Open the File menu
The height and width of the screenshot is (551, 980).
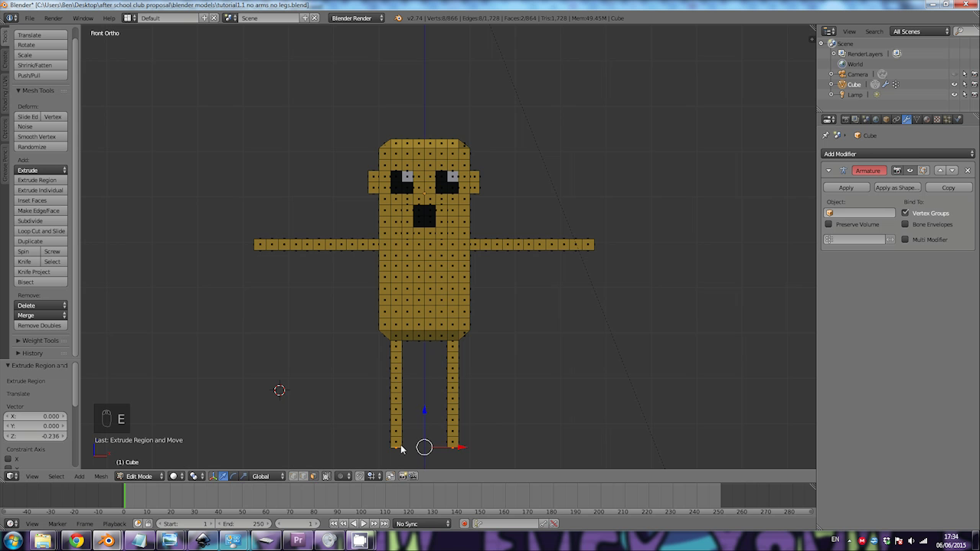[x=29, y=18]
